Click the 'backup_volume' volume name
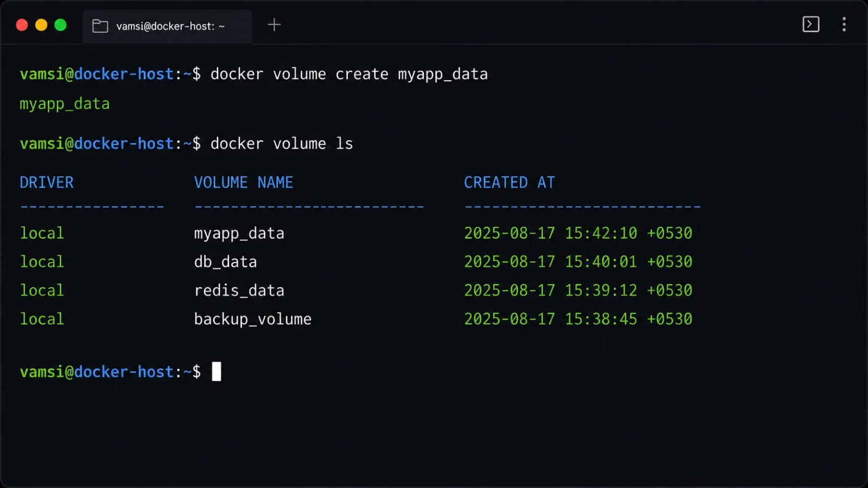The height and width of the screenshot is (488, 868). coord(253,319)
